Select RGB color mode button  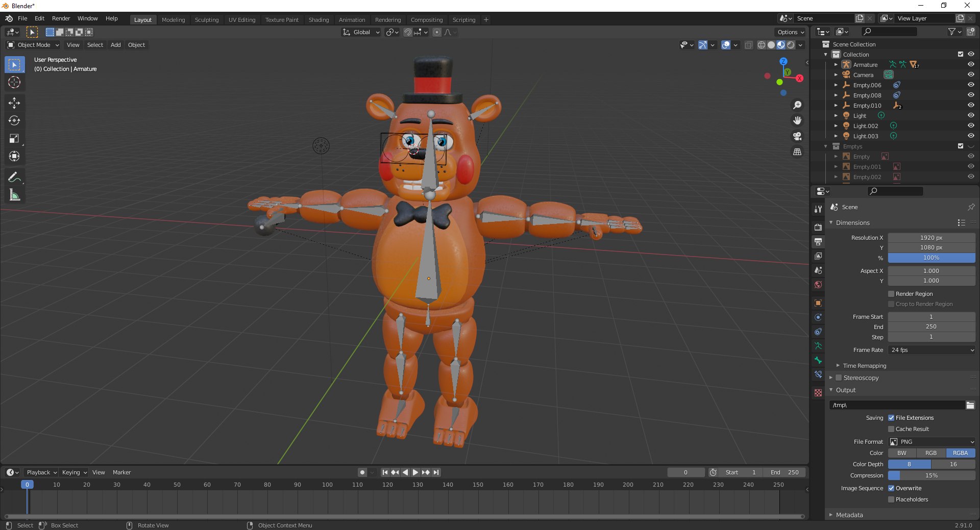point(931,453)
